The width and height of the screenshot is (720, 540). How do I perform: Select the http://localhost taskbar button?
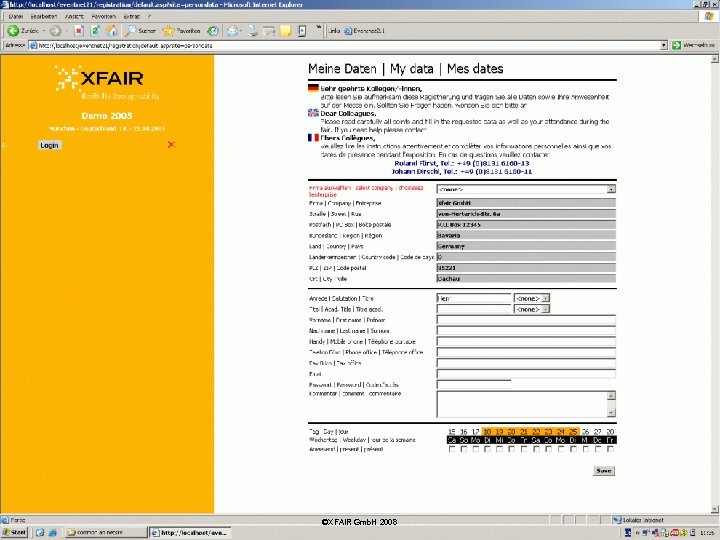(190, 533)
